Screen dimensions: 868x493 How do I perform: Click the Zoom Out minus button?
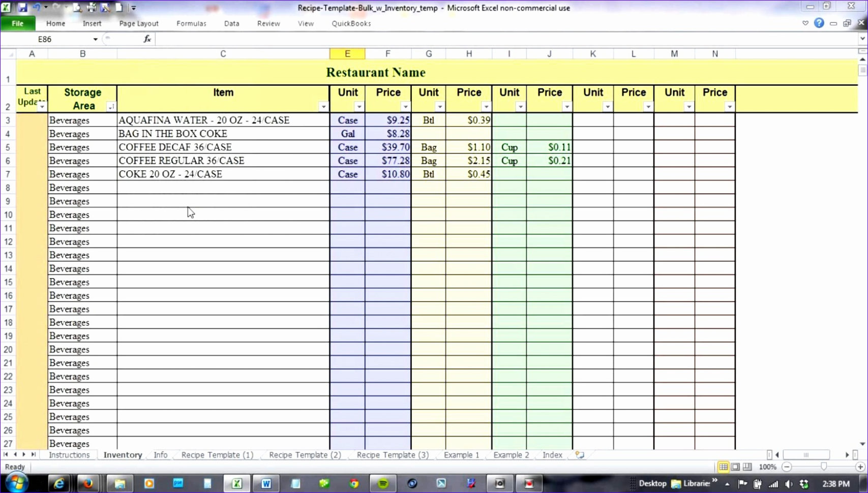click(787, 467)
